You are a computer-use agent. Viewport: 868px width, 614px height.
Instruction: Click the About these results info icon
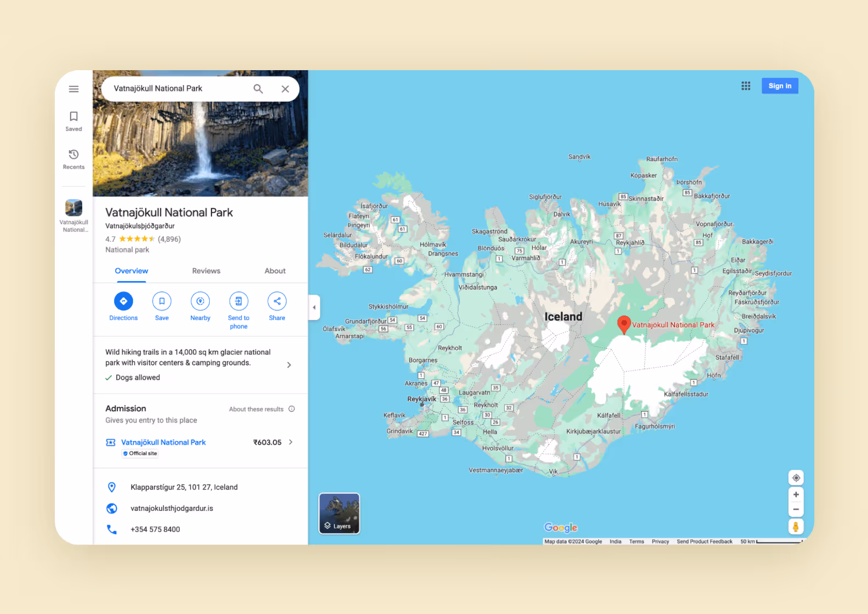click(292, 409)
